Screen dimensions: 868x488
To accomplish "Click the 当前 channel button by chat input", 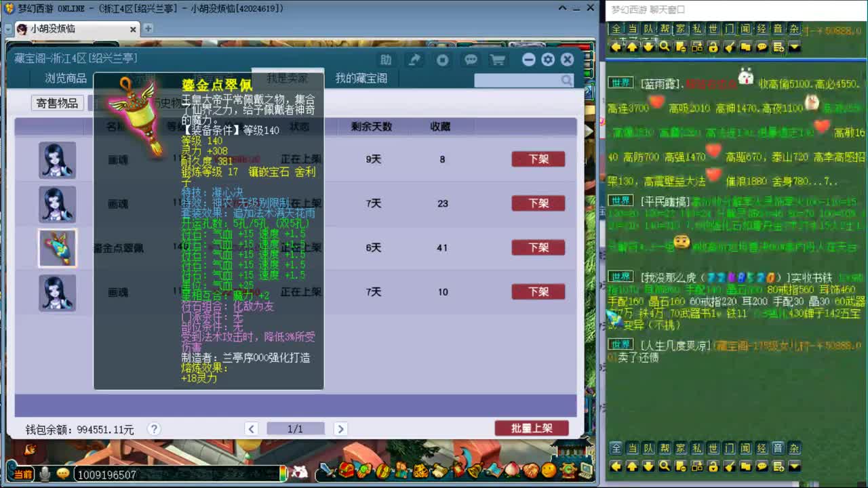I will click(22, 474).
